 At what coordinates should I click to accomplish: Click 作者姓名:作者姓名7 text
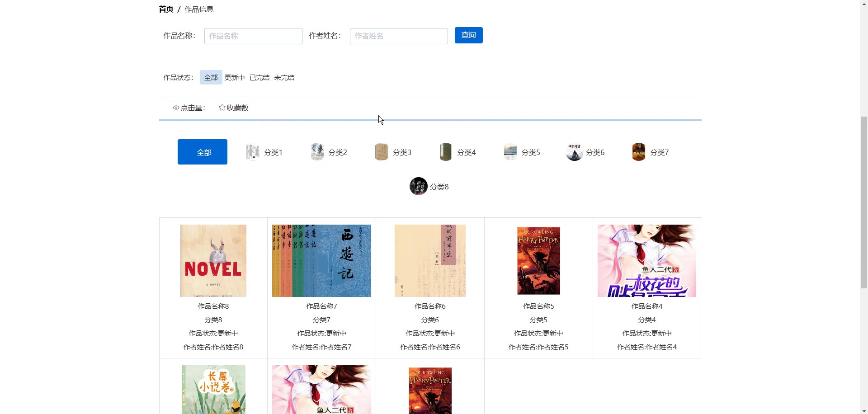(x=321, y=347)
